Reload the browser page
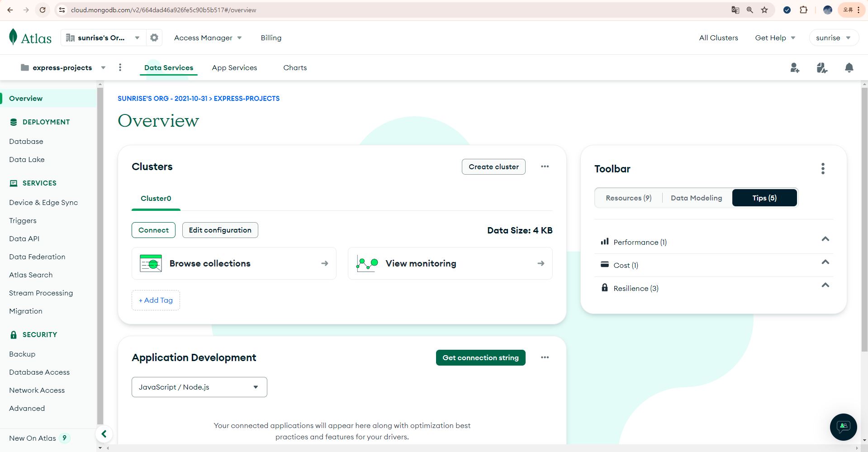Screen dimensions: 868x452 tap(42, 10)
